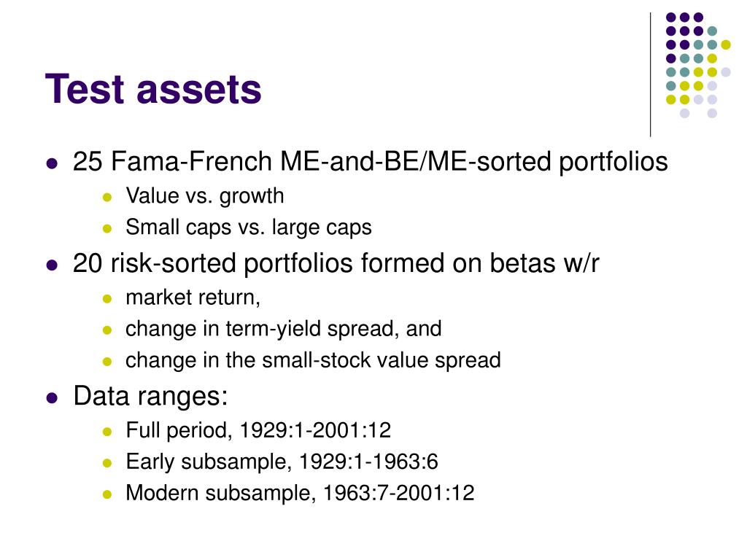Select the 'Data ranges:' heading bullet
The width and height of the screenshot is (747, 560).
point(150,396)
